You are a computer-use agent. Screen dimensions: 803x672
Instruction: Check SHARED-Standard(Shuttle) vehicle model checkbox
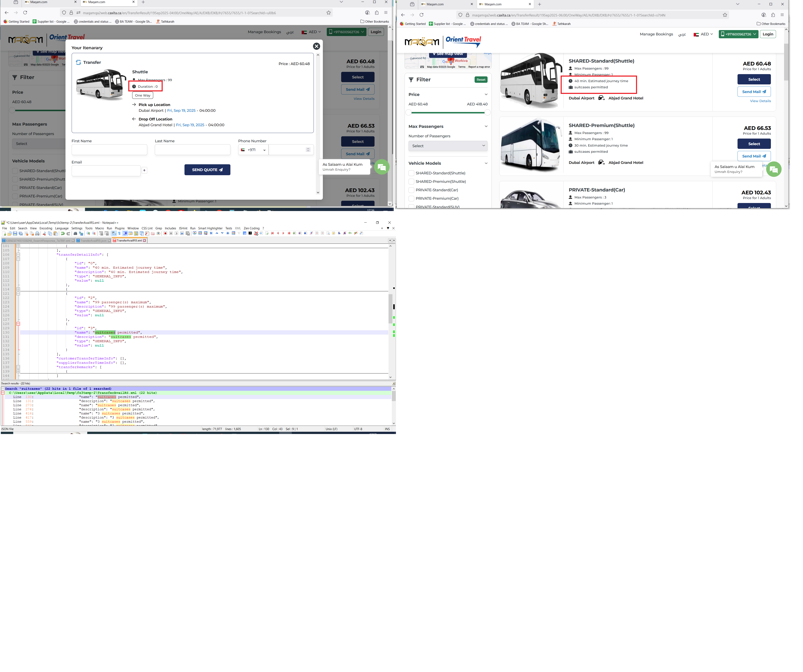(x=411, y=173)
